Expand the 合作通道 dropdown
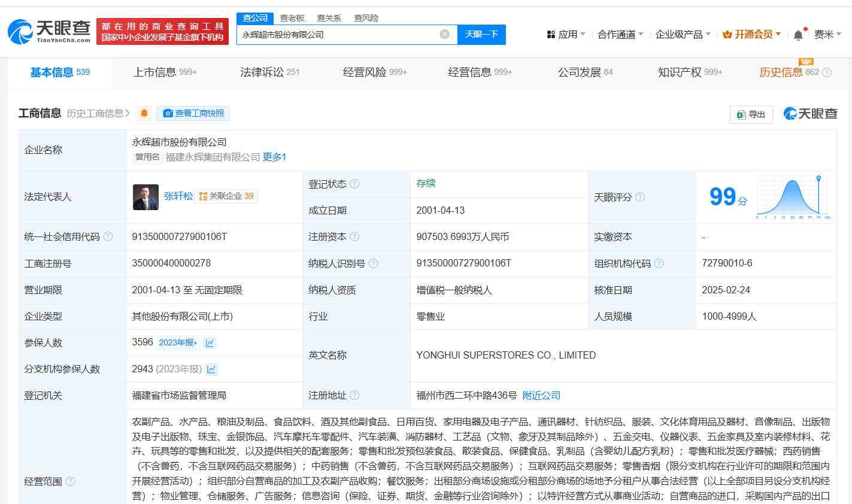The height and width of the screenshot is (504, 852). point(620,35)
